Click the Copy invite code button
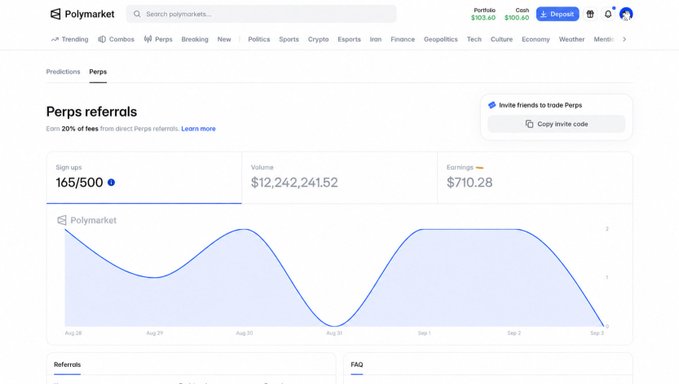Image resolution: width=679 pixels, height=384 pixels. 556,124
